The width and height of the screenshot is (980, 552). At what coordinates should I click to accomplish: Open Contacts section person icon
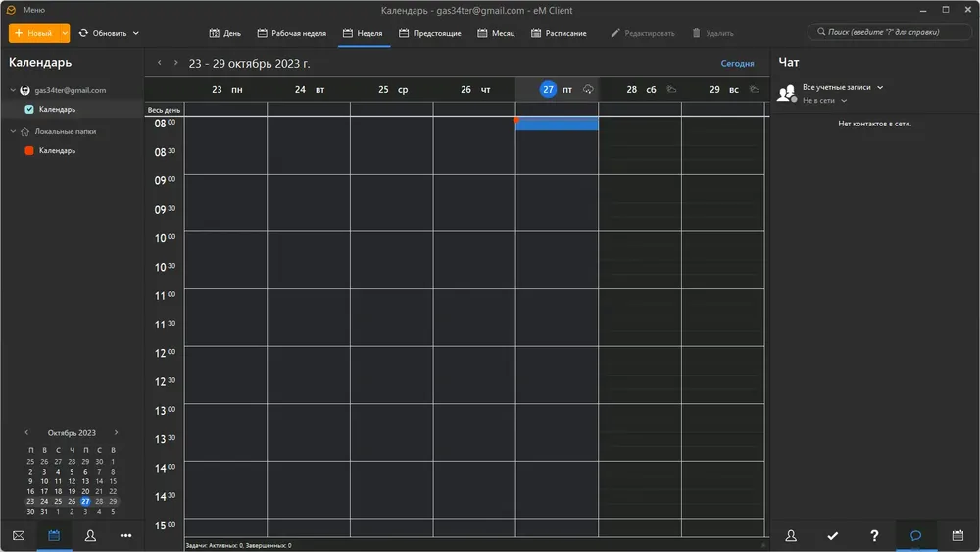point(90,535)
